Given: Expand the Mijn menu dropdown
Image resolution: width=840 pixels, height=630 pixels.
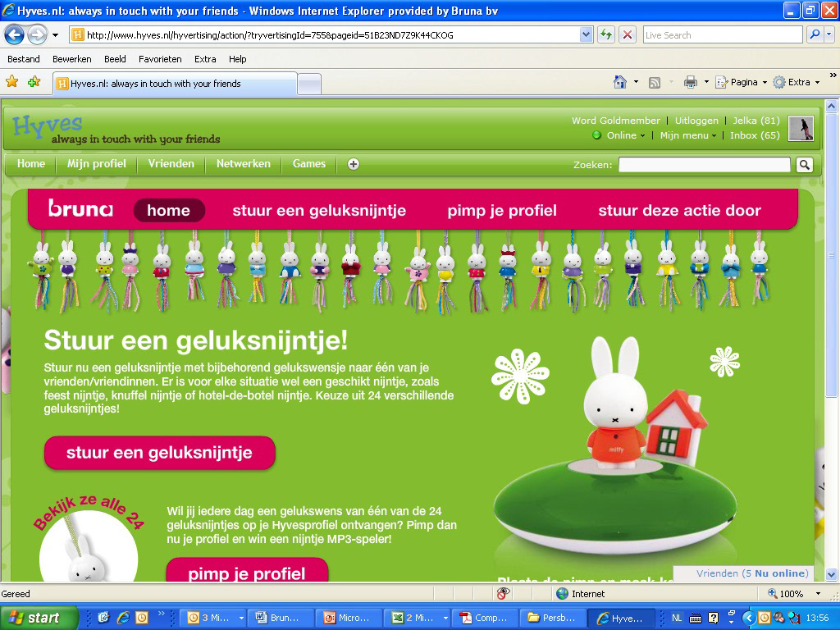Looking at the screenshot, I should 688,135.
